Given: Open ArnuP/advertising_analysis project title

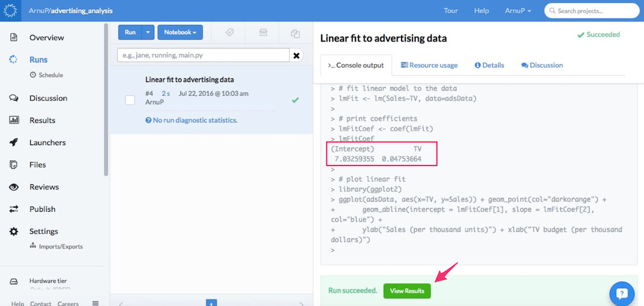Looking at the screenshot, I should (x=70, y=11).
